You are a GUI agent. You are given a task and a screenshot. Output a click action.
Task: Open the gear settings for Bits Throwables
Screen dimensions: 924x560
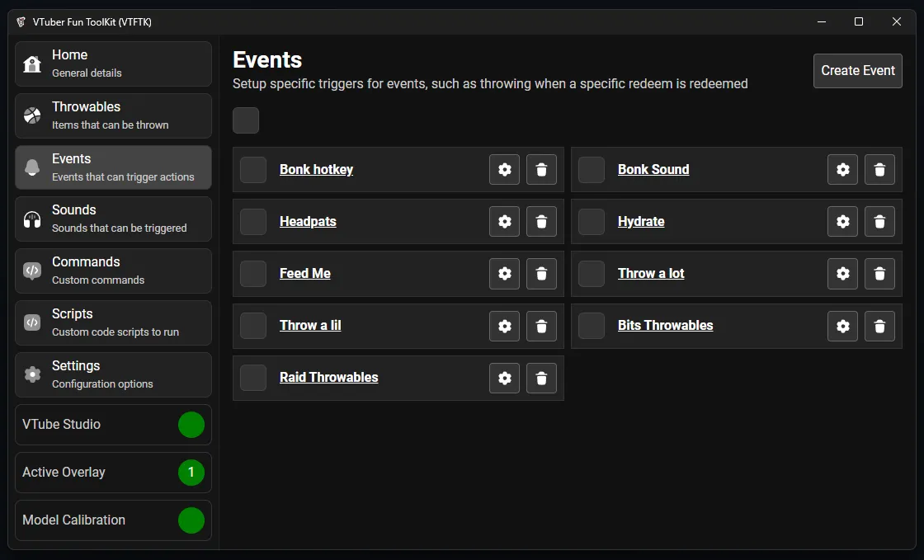coord(842,326)
